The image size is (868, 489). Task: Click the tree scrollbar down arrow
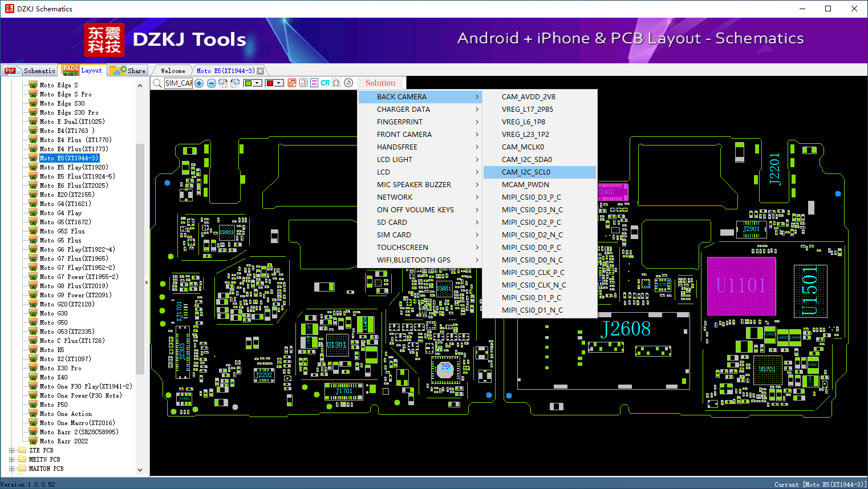point(140,470)
